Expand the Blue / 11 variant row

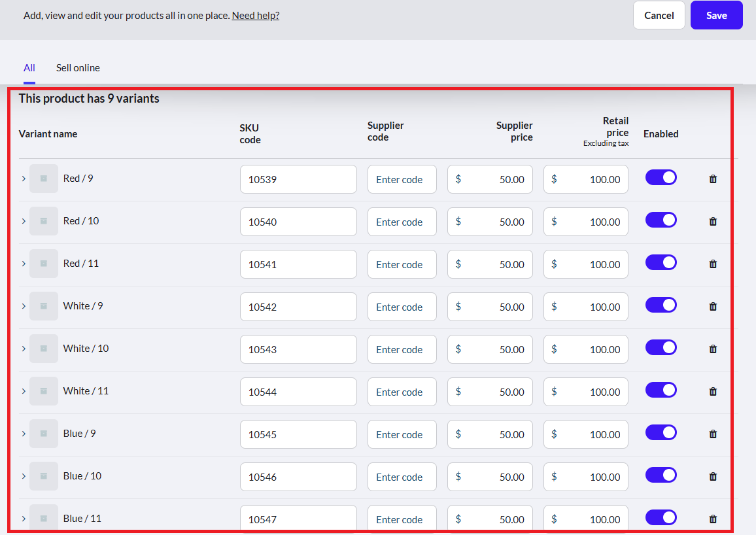(24, 518)
